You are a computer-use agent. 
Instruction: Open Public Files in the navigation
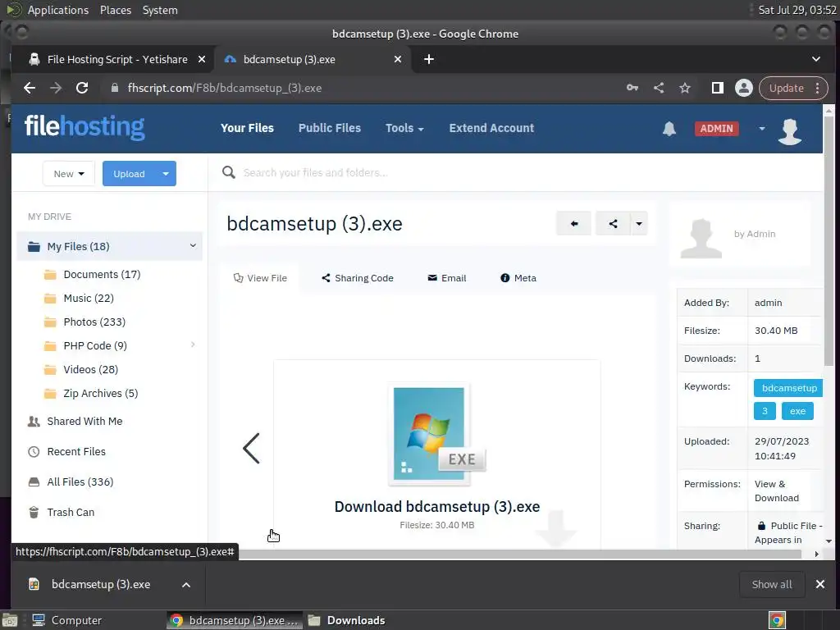[330, 128]
